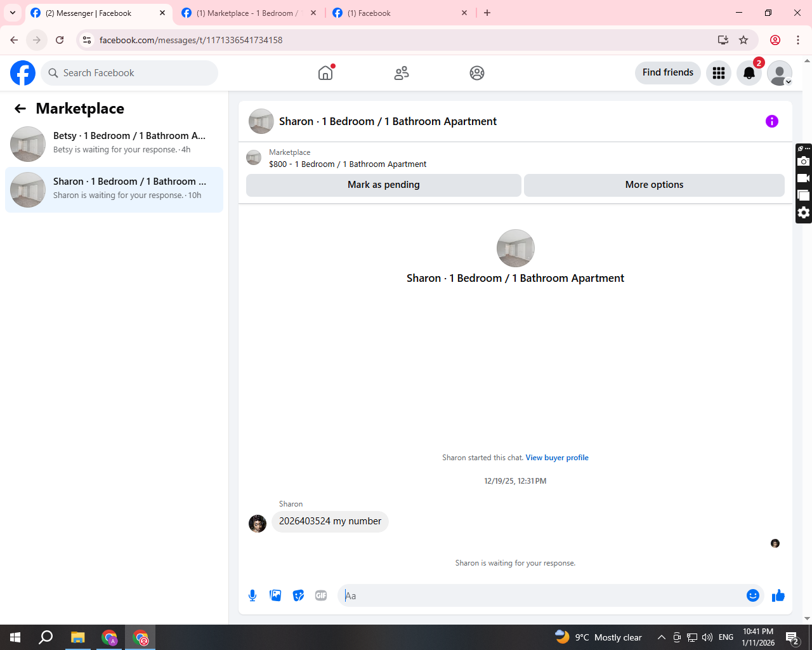Open the tab search dropdown
This screenshot has height=650, width=812.
coord(13,13)
